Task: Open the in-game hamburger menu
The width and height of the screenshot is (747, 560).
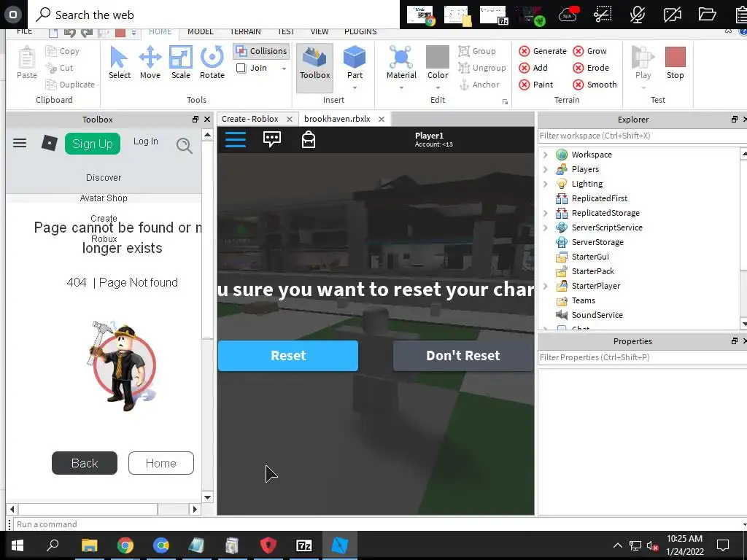Action: point(236,139)
